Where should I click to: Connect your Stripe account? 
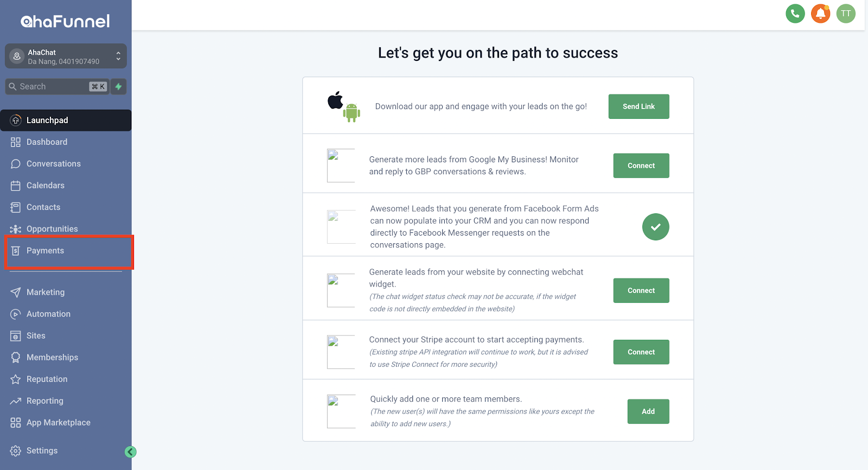pyautogui.click(x=641, y=352)
